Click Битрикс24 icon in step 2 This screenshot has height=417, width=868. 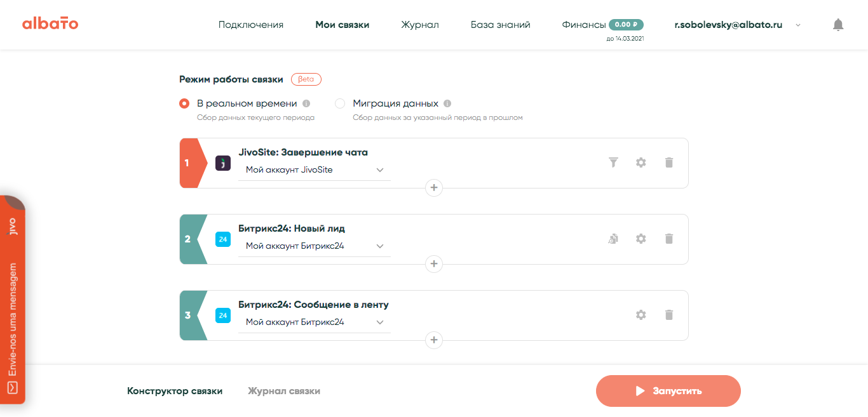point(223,239)
